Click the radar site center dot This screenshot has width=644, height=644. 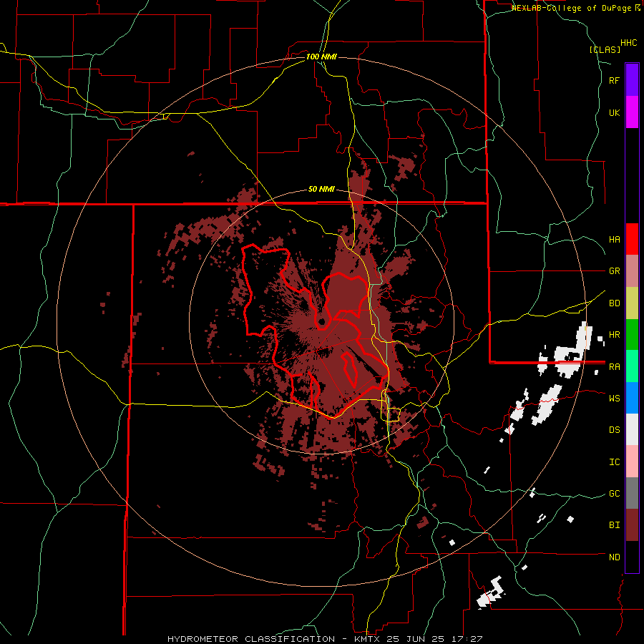(x=321, y=321)
